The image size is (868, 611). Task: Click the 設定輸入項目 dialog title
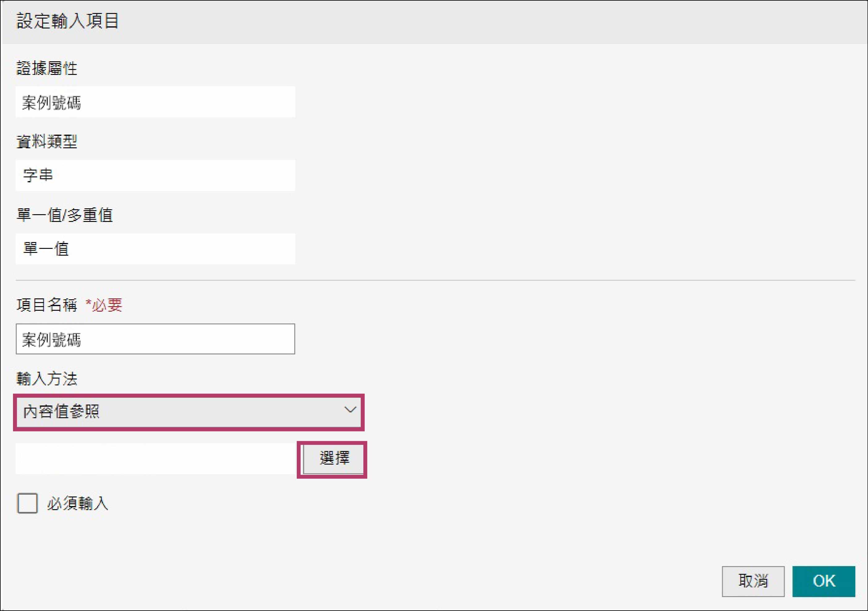67,21
